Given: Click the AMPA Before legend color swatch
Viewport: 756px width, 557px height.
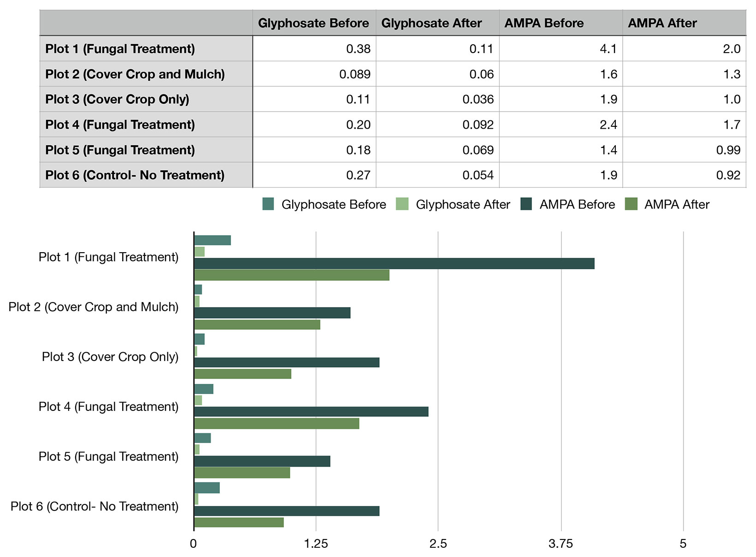Looking at the screenshot, I should click(526, 204).
